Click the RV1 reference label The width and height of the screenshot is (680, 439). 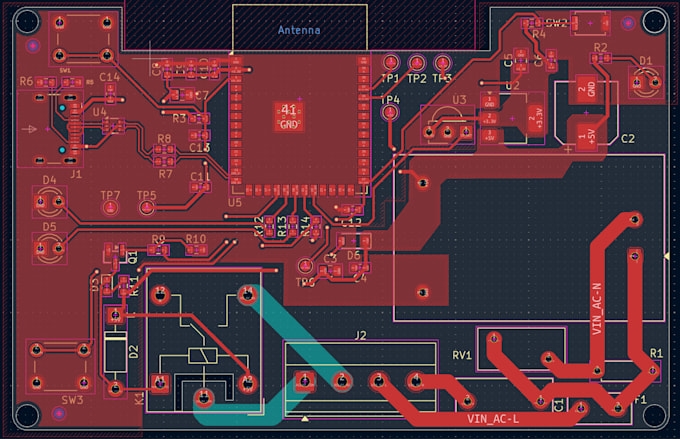[x=462, y=355]
